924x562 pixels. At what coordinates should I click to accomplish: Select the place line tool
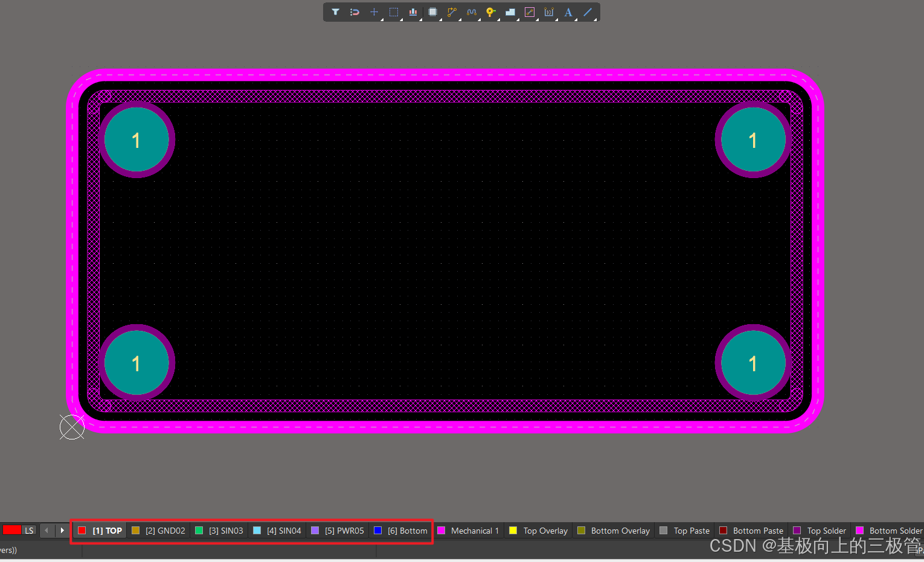(x=588, y=12)
